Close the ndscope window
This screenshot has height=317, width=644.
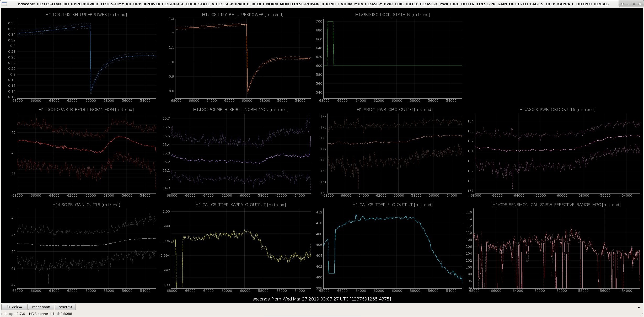[640, 4]
